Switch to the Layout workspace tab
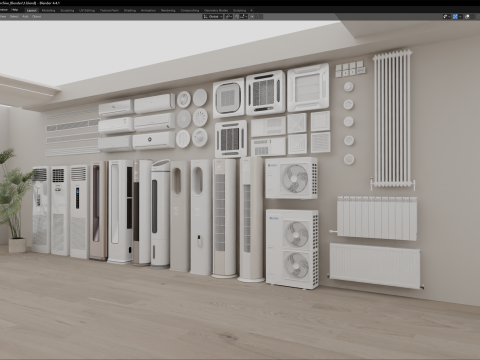Viewport: 480px width, 360px height. [32, 10]
